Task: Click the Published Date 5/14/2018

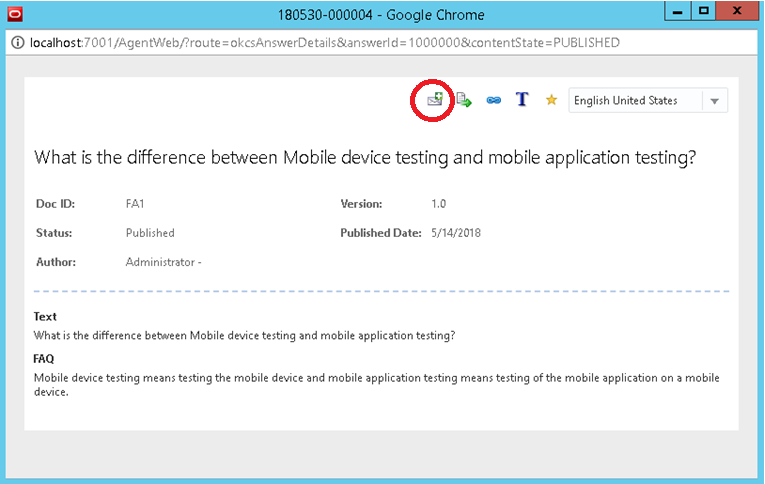Action: [456, 233]
